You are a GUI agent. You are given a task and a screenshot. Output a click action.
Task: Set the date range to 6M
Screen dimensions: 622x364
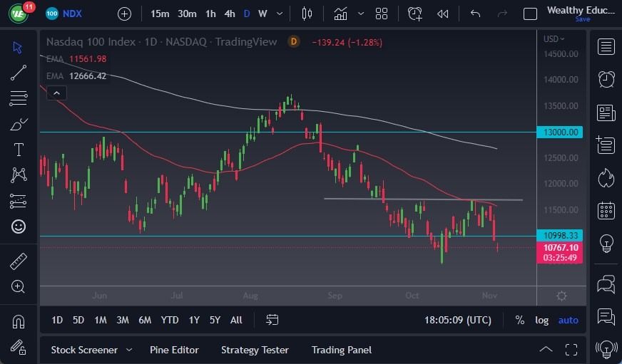[x=145, y=320]
